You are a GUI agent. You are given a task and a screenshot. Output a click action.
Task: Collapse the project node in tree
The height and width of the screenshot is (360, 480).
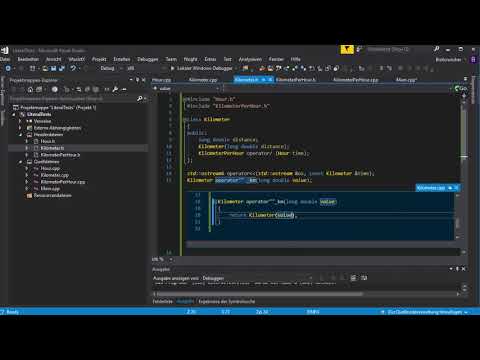click(14, 114)
